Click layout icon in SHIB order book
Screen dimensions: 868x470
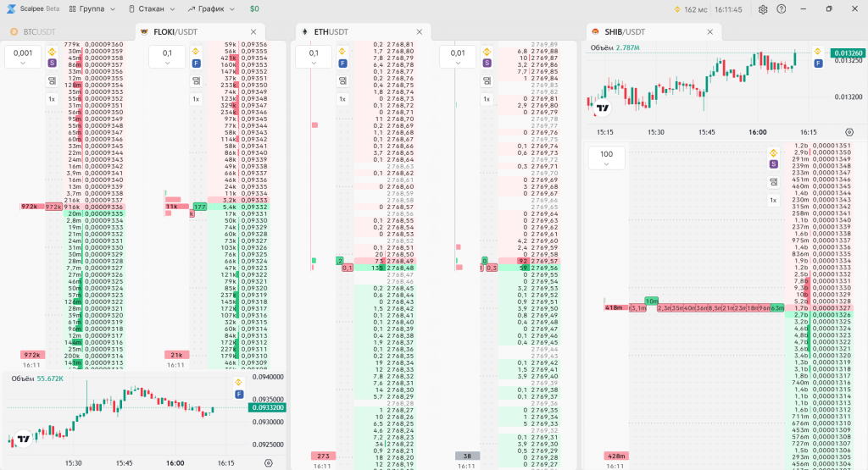coord(773,182)
